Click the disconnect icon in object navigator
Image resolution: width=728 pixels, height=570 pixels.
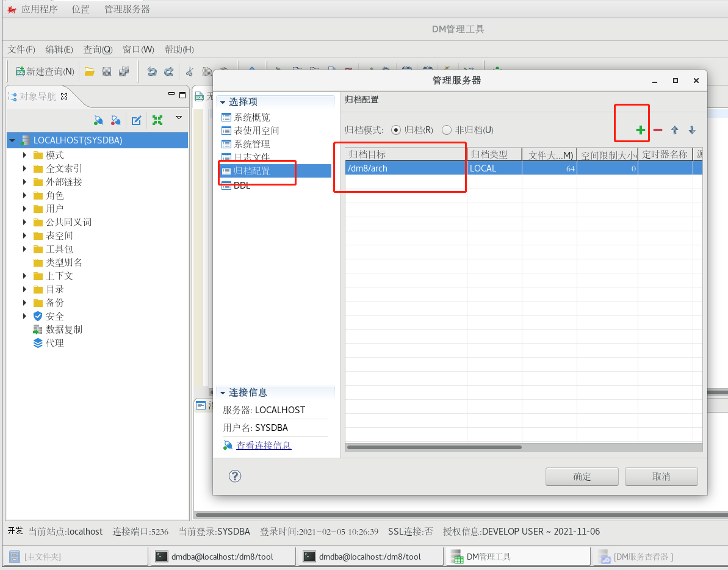click(115, 121)
